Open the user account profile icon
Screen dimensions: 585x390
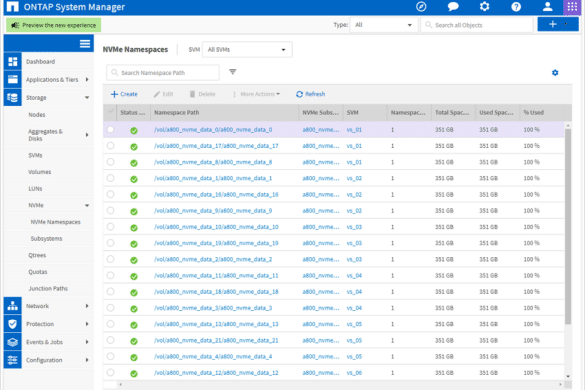547,7
